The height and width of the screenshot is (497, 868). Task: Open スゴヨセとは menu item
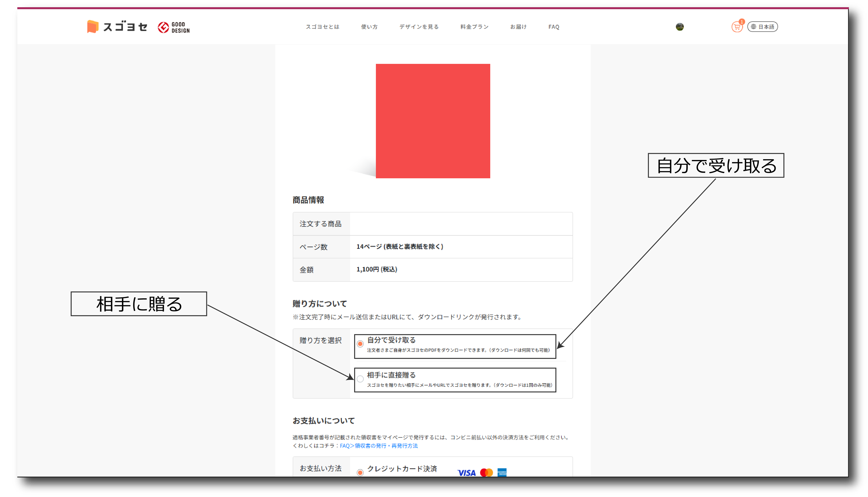pos(322,27)
